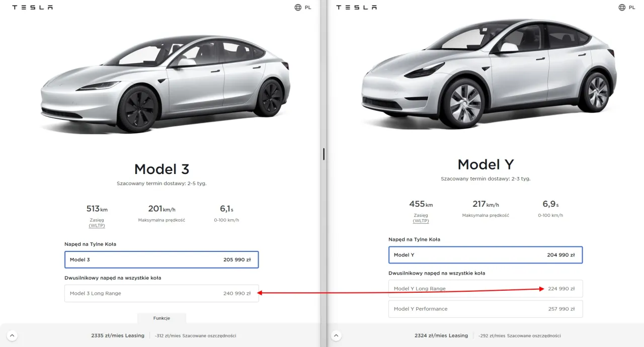Click the Tesla logo on the Model Y page
This screenshot has height=347, width=644.
tap(357, 7)
